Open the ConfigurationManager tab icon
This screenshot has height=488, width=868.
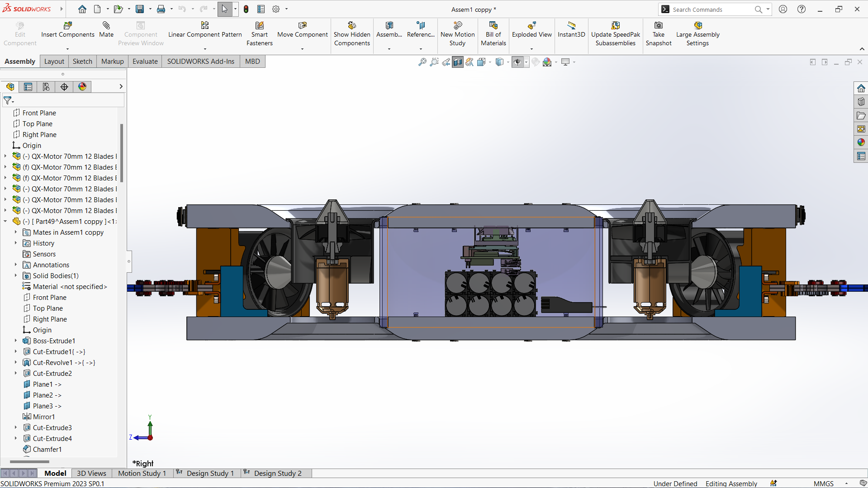click(46, 87)
